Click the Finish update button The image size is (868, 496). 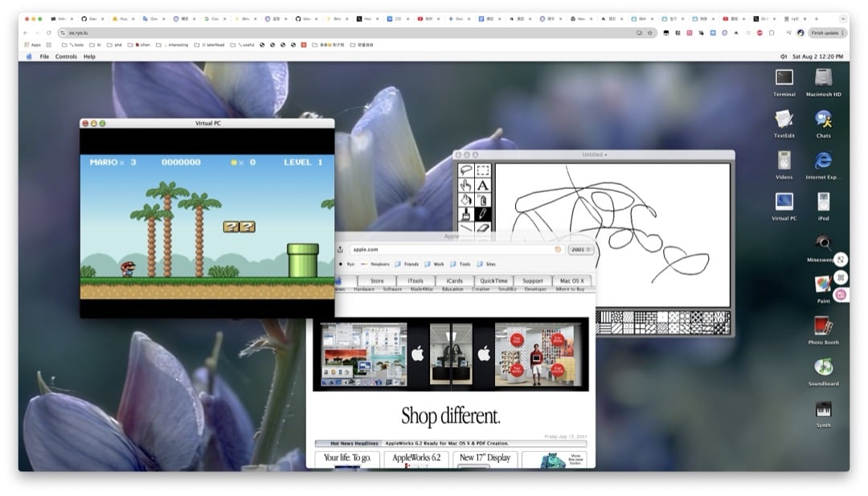coord(827,33)
